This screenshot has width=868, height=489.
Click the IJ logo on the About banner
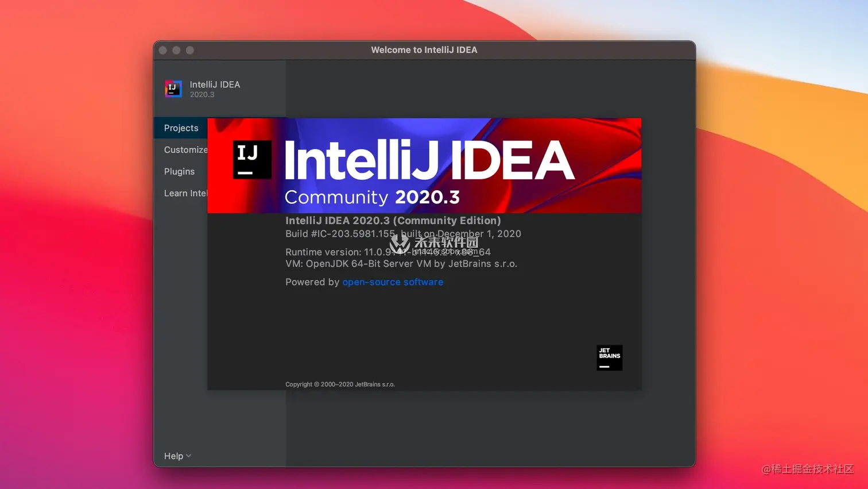click(252, 160)
